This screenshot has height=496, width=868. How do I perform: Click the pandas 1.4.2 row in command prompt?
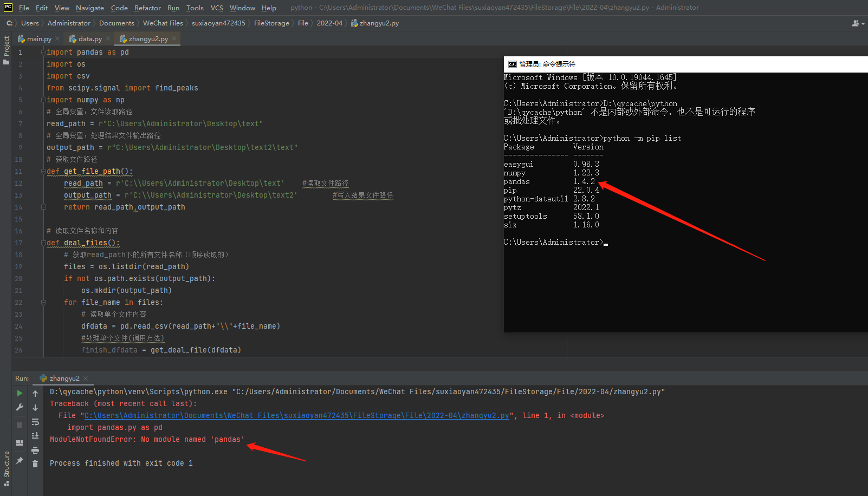tap(549, 181)
